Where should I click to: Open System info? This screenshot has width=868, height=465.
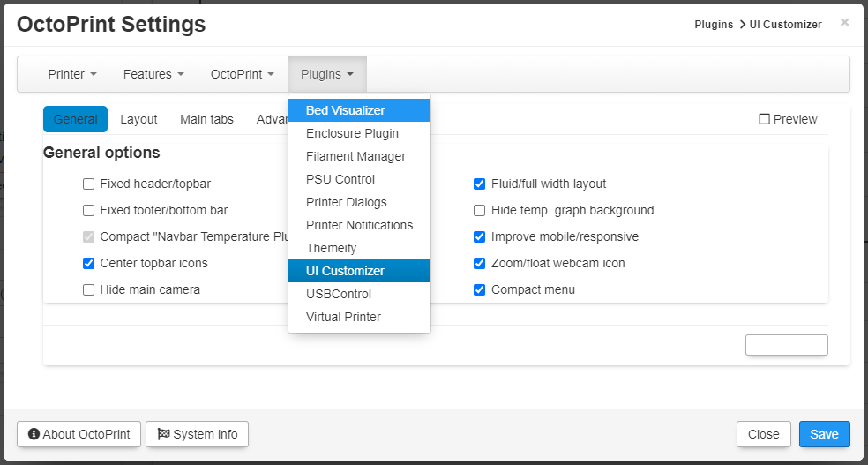(197, 434)
